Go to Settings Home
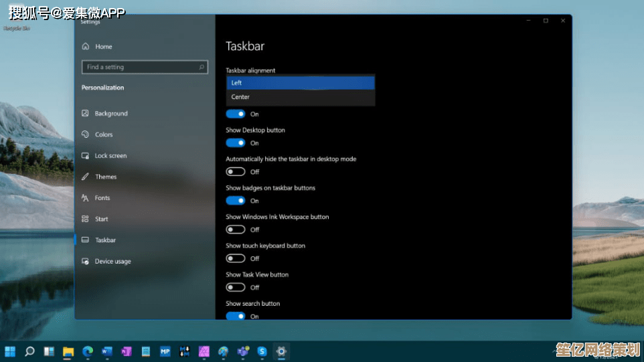Viewport: 644px width, 362px height. [102, 47]
